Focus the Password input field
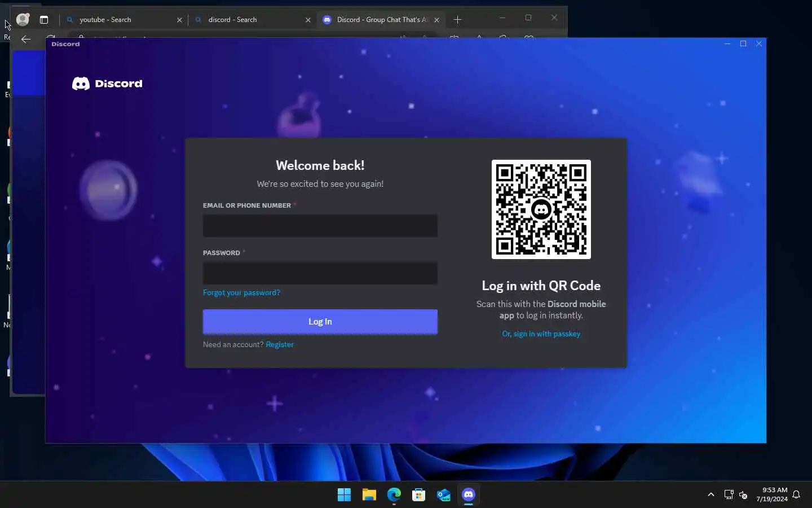 pos(320,273)
